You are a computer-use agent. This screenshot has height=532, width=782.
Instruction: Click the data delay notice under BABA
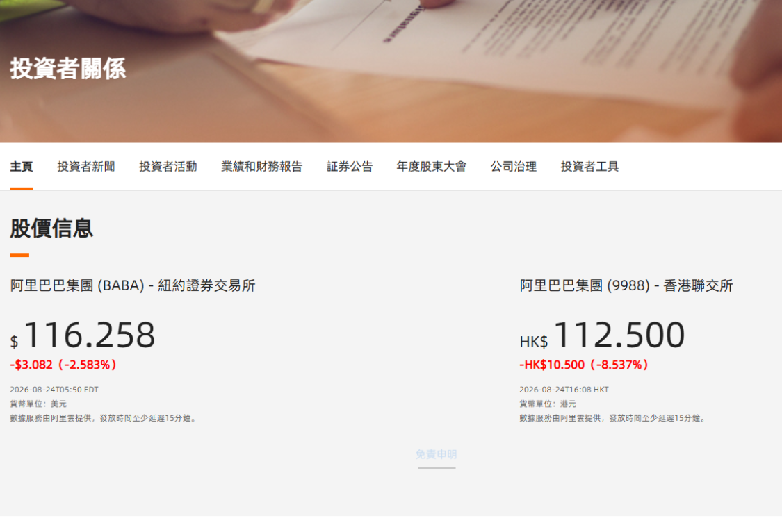point(104,418)
